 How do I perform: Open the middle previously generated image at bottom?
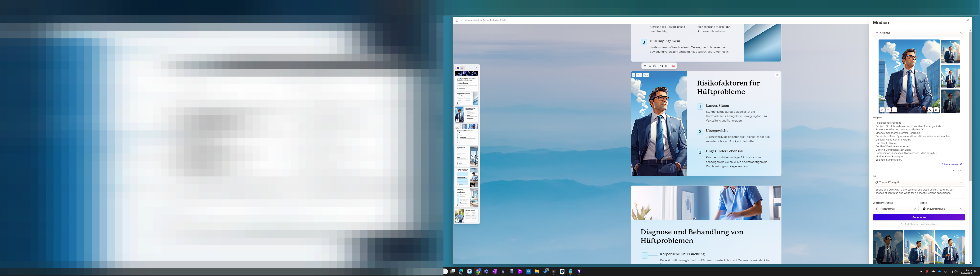[919, 247]
